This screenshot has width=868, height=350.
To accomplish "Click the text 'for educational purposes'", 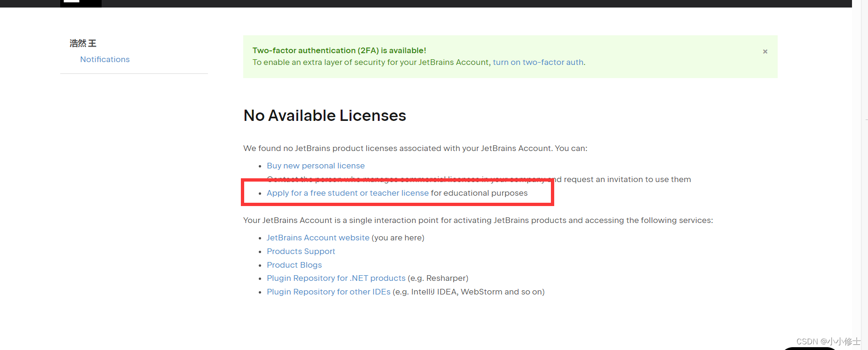I will point(479,193).
